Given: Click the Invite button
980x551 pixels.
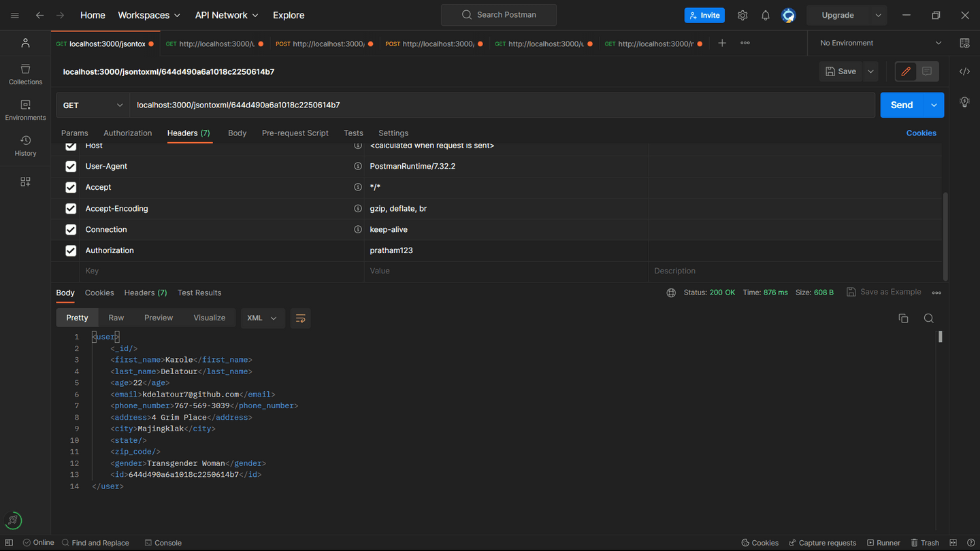Looking at the screenshot, I should (704, 15).
